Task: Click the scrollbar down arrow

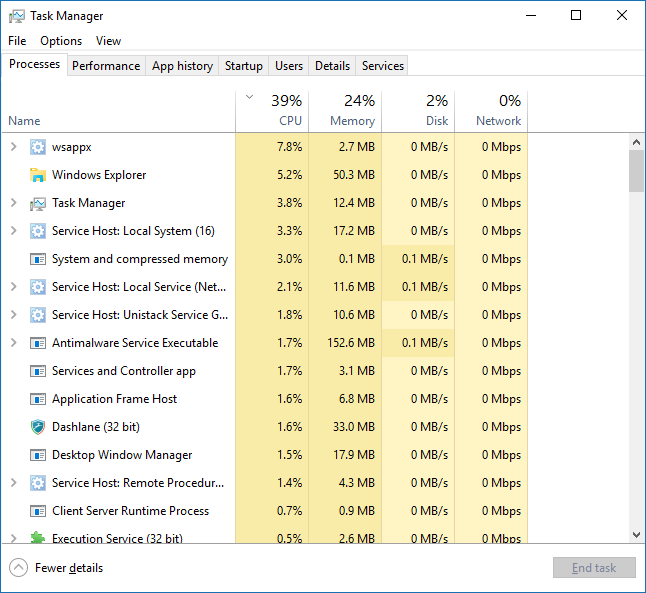Action: point(636,535)
